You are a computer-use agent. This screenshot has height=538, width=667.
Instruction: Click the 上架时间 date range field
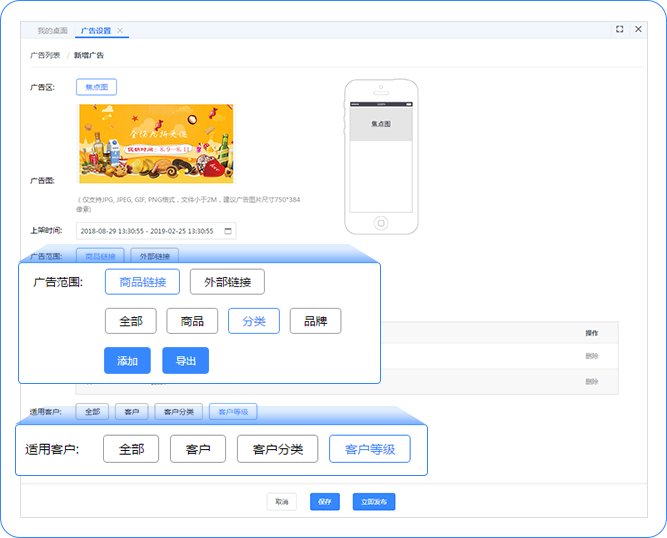click(x=156, y=231)
